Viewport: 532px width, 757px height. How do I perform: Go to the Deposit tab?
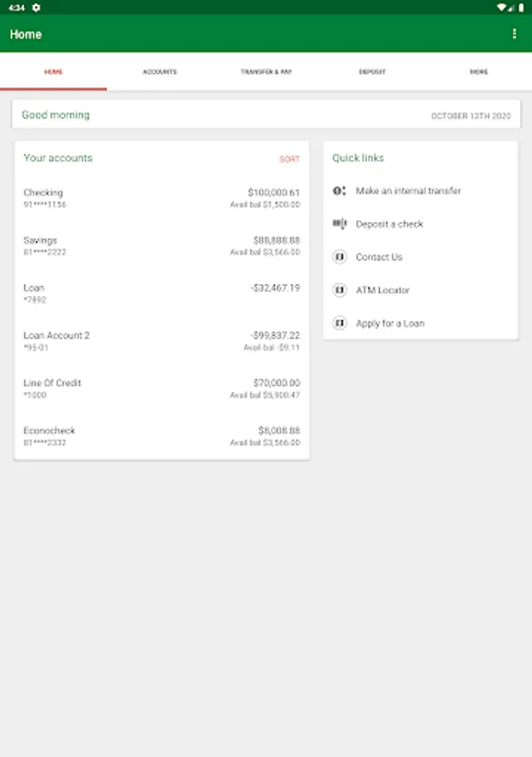(372, 72)
